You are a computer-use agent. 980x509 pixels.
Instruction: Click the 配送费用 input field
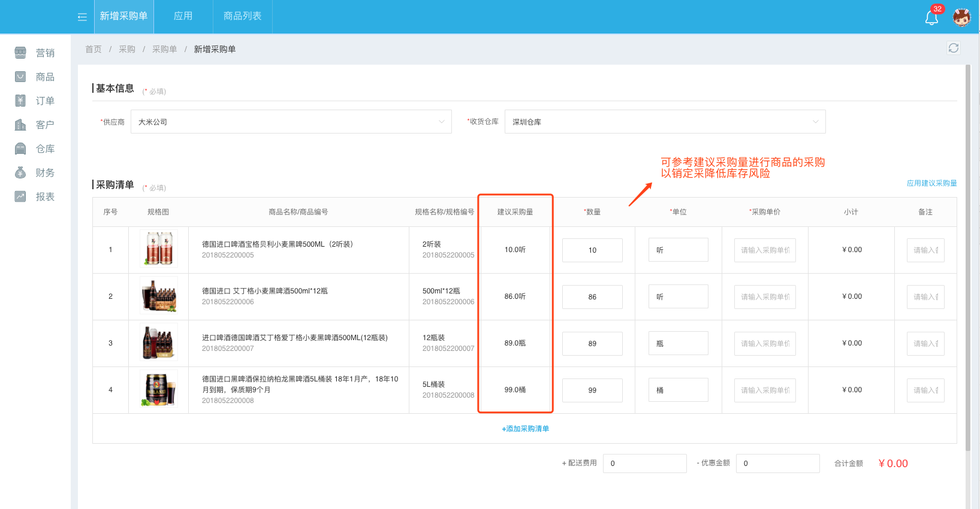coord(644,463)
